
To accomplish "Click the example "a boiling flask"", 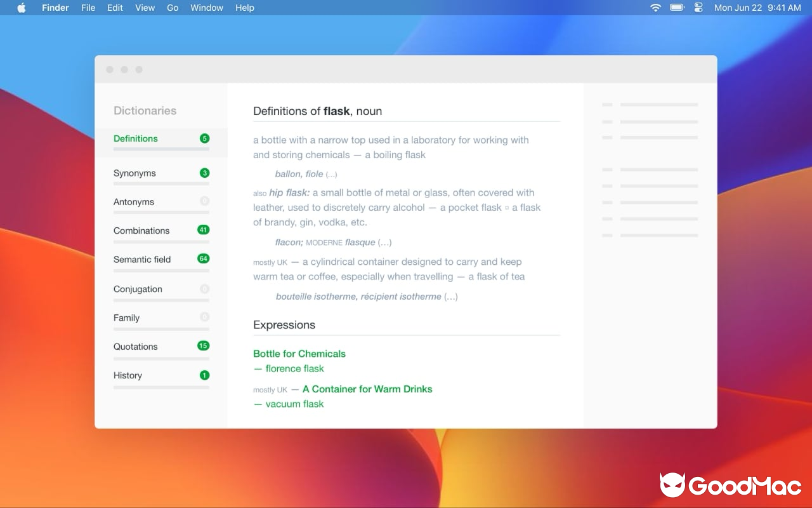I will click(395, 155).
